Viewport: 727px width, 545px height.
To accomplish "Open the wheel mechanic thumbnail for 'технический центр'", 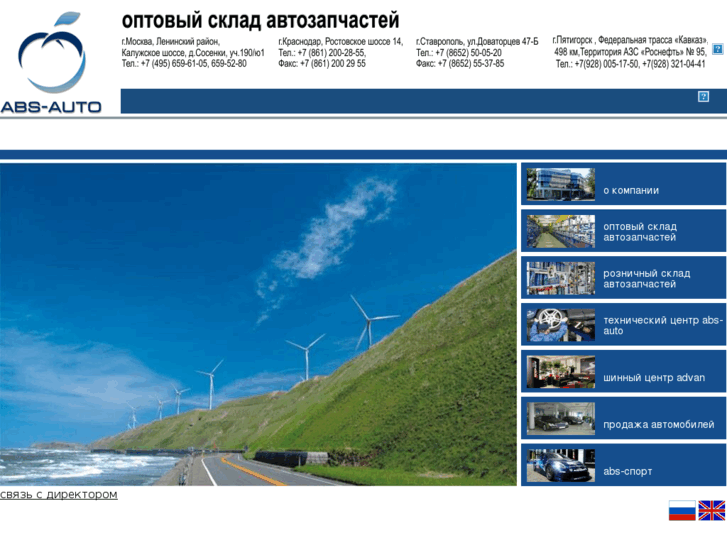I will [561, 325].
